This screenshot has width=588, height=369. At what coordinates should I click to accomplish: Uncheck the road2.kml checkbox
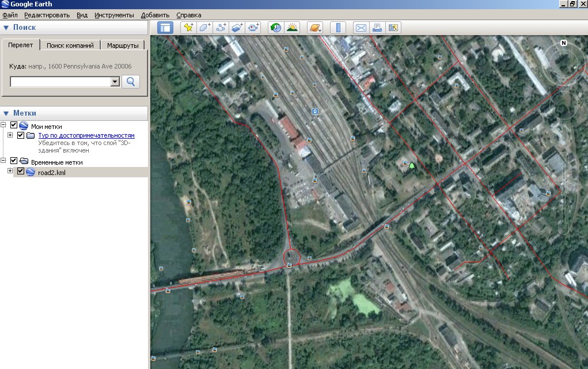pyautogui.click(x=21, y=172)
